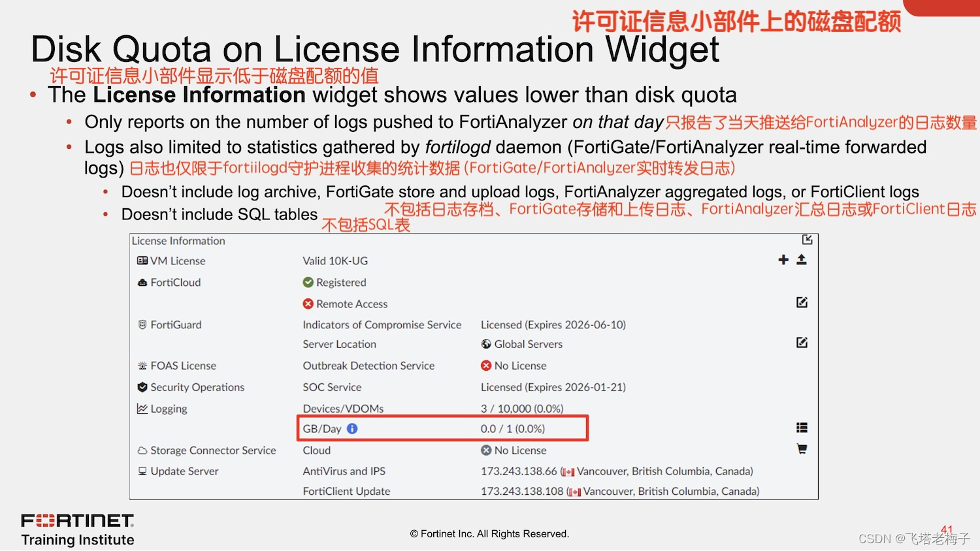Click the Logging label
Viewport: 980px width, 551px height.
click(x=169, y=409)
